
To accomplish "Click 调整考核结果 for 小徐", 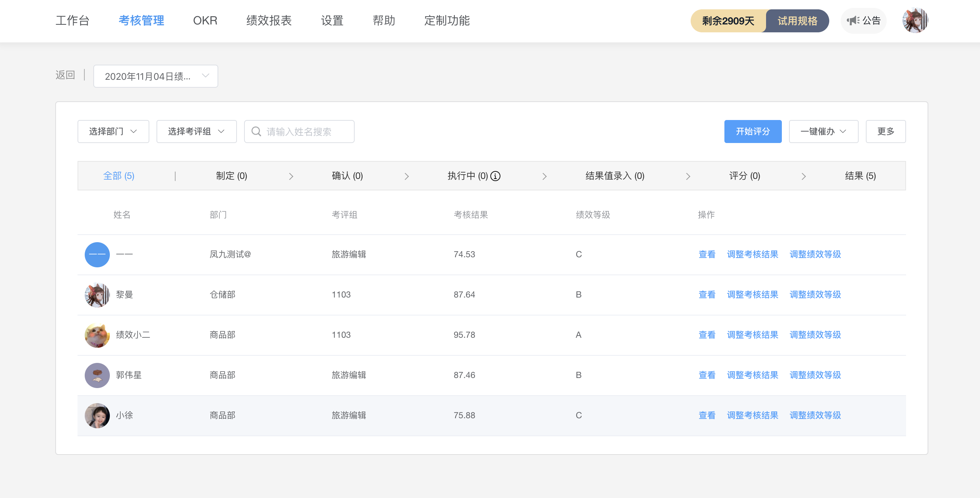I will 752,415.
